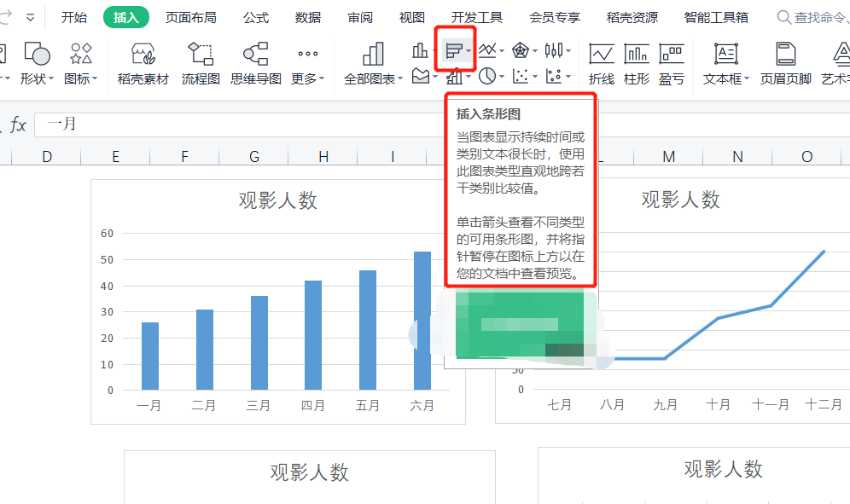Image resolution: width=850 pixels, height=504 pixels.
Task: Open the quick access toolbar dropdown arrow
Action: pyautogui.click(x=31, y=18)
